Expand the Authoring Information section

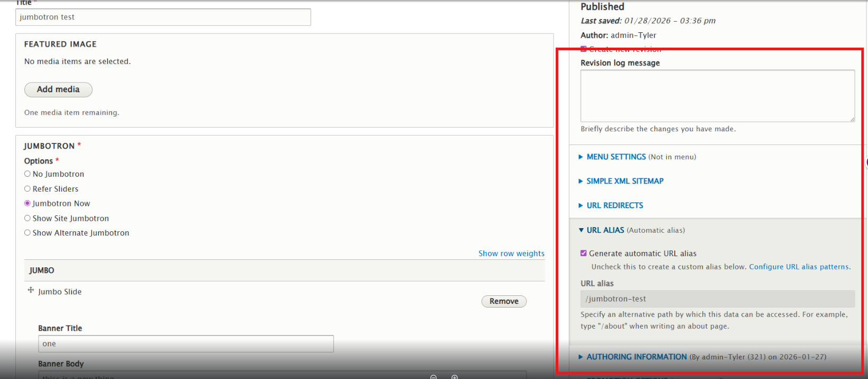(x=636, y=357)
